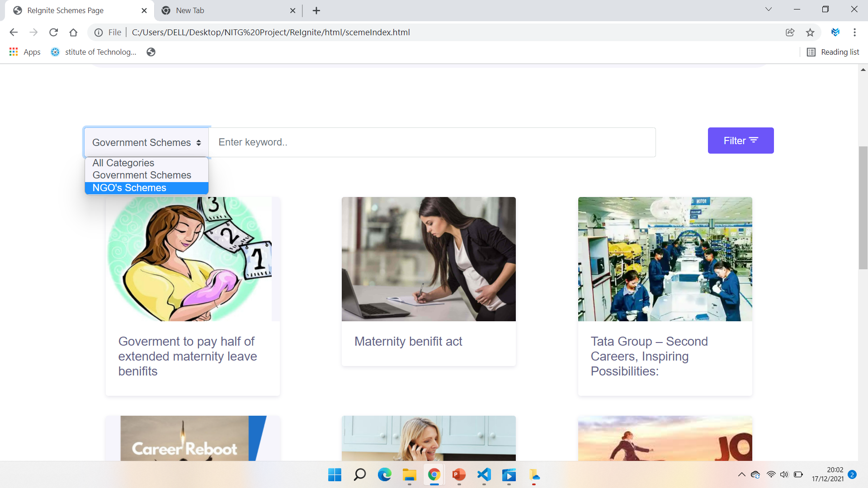
Task: Open PowerPoint from the taskbar
Action: [459, 475]
